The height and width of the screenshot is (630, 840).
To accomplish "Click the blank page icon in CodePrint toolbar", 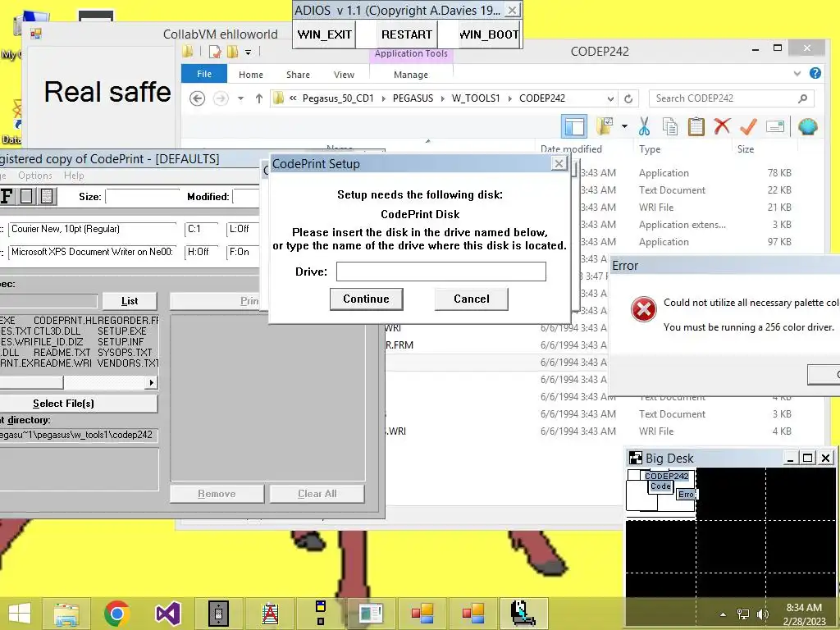I will (26, 196).
